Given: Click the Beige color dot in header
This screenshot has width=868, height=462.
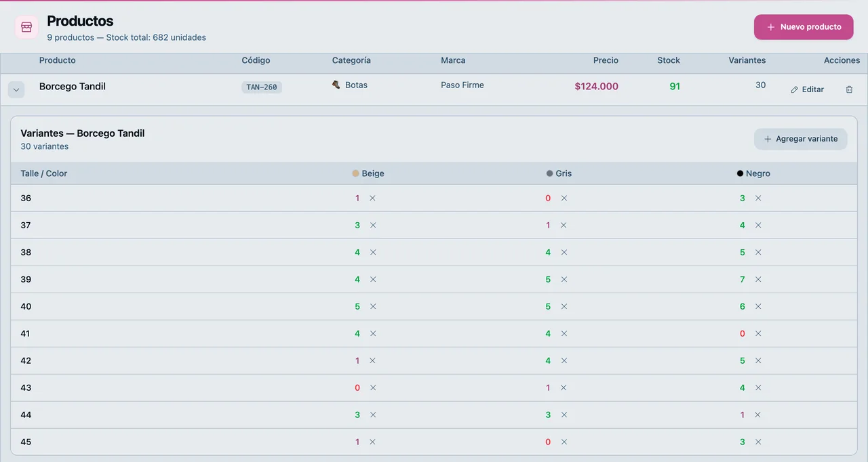Looking at the screenshot, I should pos(355,173).
